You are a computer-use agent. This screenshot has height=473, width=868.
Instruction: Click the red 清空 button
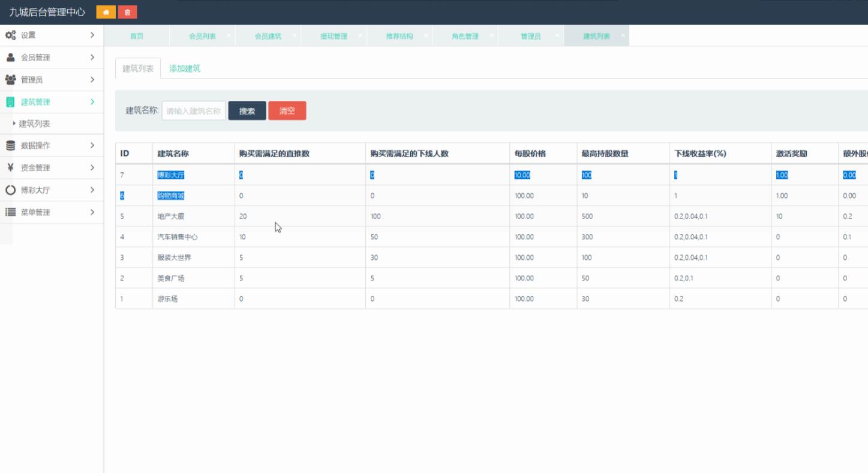[287, 110]
